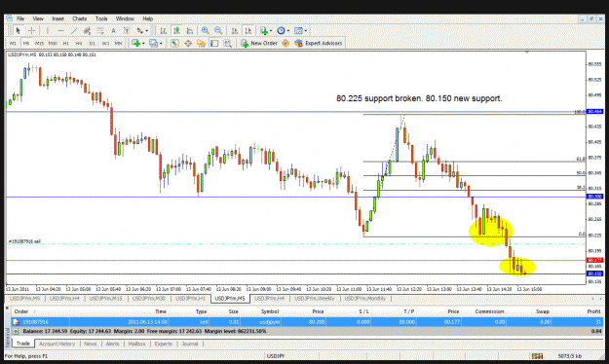Switch to the USDJPYm,Weekly chart tab
This screenshot has height=364, width=609.
(314, 299)
